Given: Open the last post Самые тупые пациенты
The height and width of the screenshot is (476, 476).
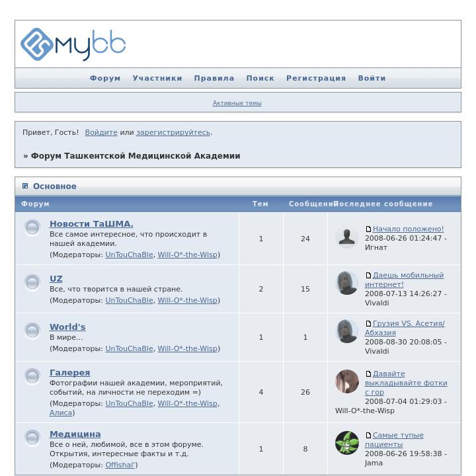Looking at the screenshot, I should 394,440.
